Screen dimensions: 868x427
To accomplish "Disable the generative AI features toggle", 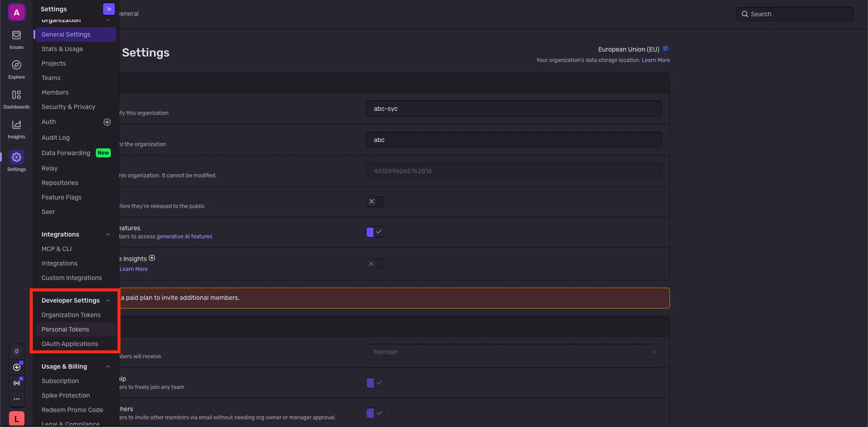I will point(375,232).
